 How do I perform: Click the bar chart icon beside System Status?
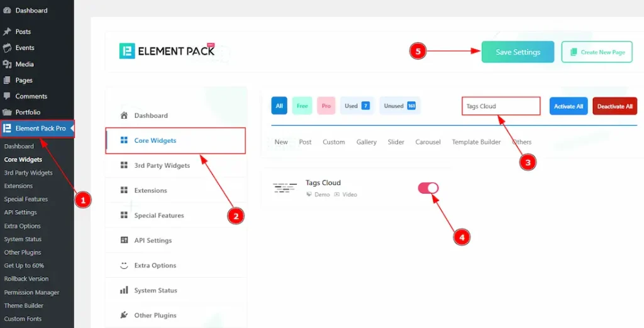(x=124, y=290)
